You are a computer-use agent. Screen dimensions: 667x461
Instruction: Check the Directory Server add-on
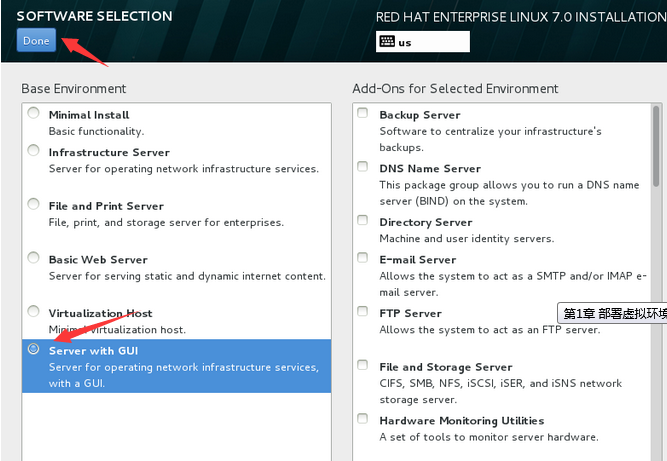[x=362, y=220]
